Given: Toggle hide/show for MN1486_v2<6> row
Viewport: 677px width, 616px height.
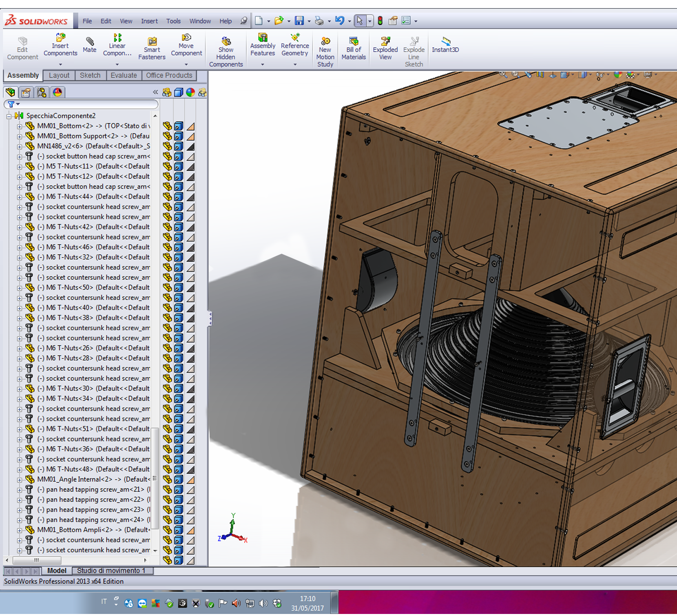Looking at the screenshot, I should pyautogui.click(x=167, y=146).
